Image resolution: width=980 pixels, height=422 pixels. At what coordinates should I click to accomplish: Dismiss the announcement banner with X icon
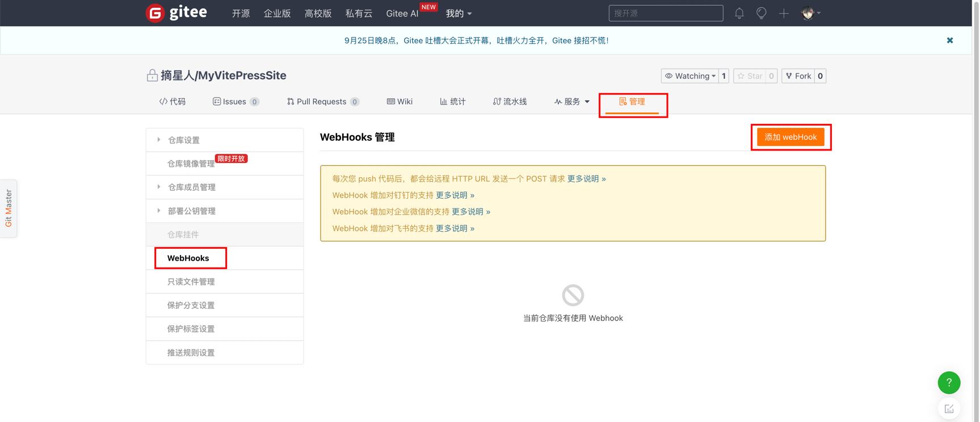coord(949,40)
